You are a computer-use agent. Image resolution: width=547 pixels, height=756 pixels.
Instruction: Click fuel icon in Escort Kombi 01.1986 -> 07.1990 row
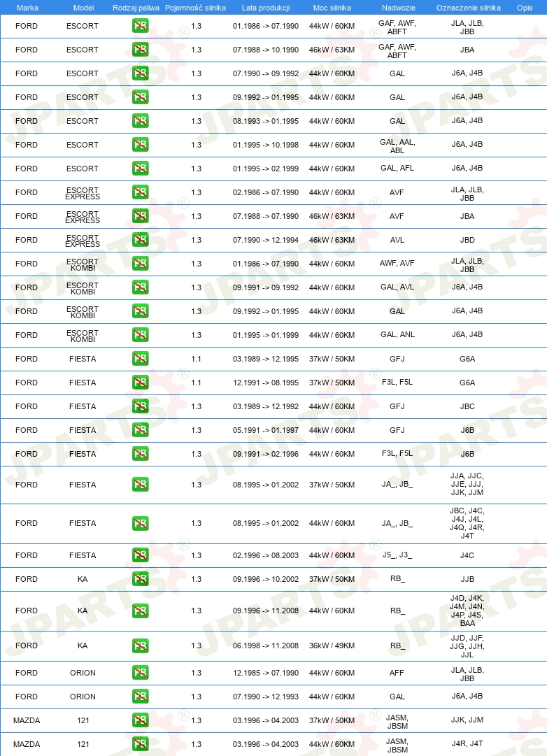click(x=141, y=263)
